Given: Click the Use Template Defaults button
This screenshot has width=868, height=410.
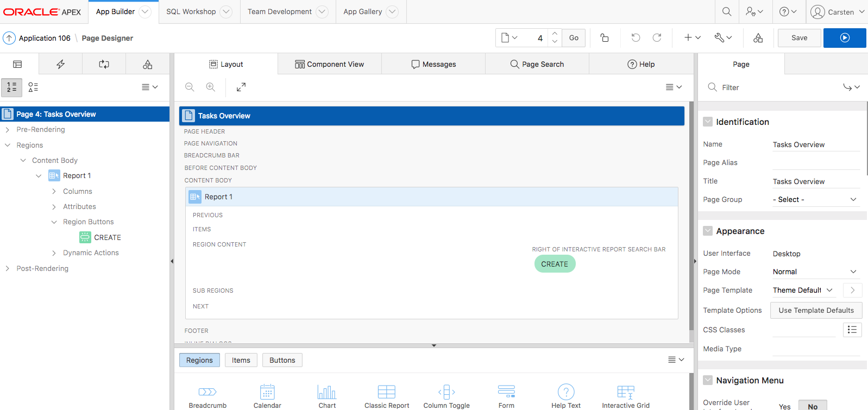Looking at the screenshot, I should (816, 311).
